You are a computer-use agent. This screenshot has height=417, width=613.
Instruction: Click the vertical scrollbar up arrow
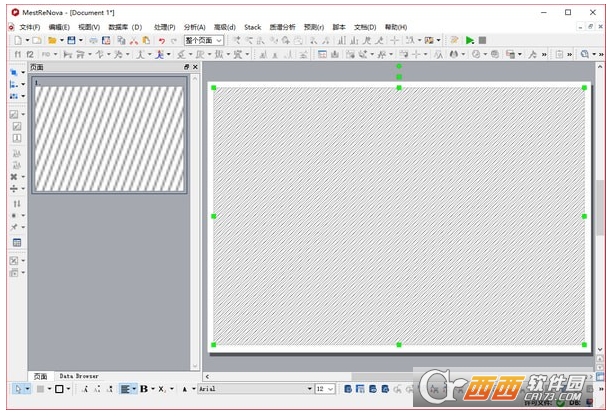click(x=600, y=67)
